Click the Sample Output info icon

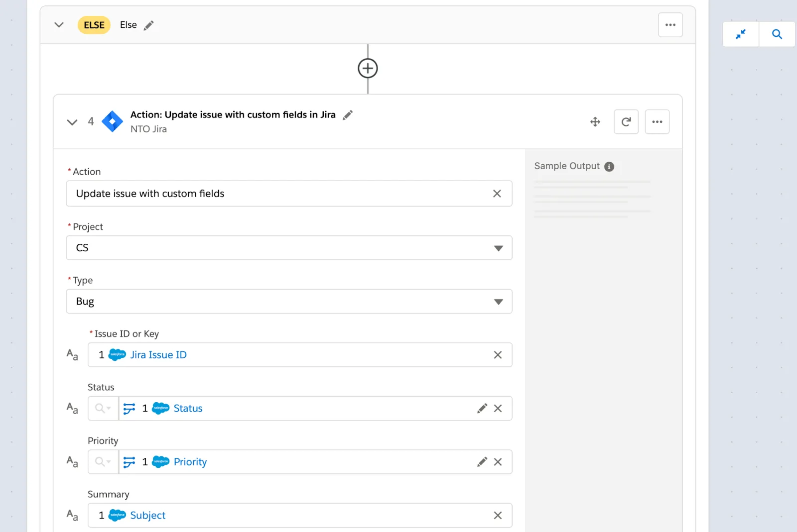point(609,167)
